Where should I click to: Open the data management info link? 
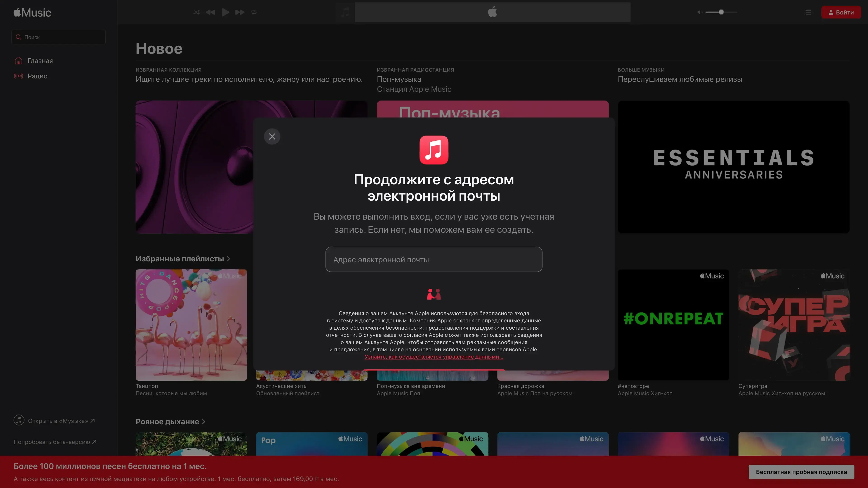pyautogui.click(x=434, y=357)
